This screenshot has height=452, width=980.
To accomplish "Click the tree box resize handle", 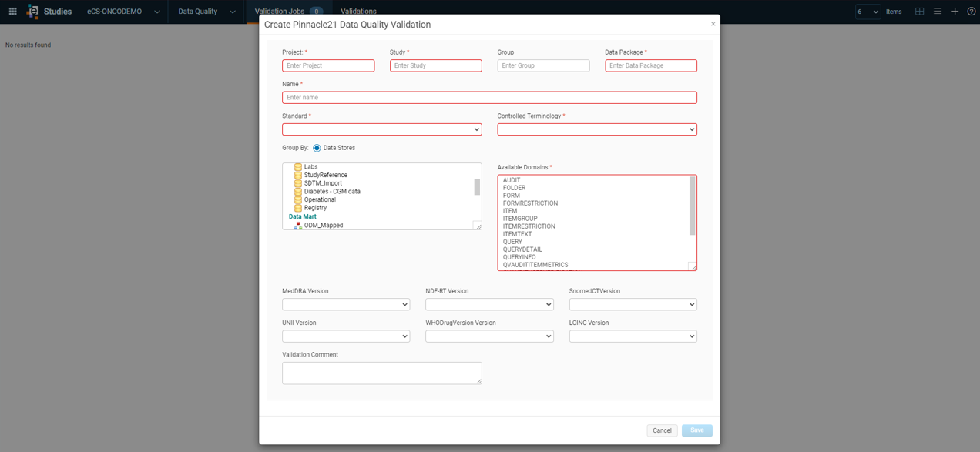I will pyautogui.click(x=478, y=226).
